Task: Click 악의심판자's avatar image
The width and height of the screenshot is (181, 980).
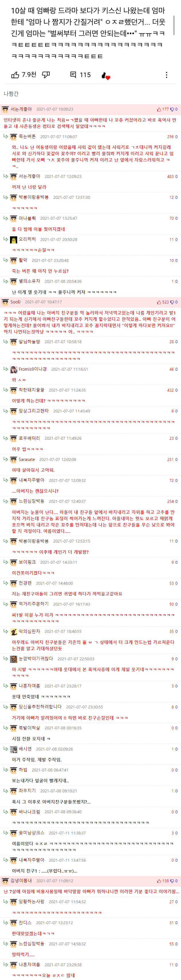Action: [13, 632]
